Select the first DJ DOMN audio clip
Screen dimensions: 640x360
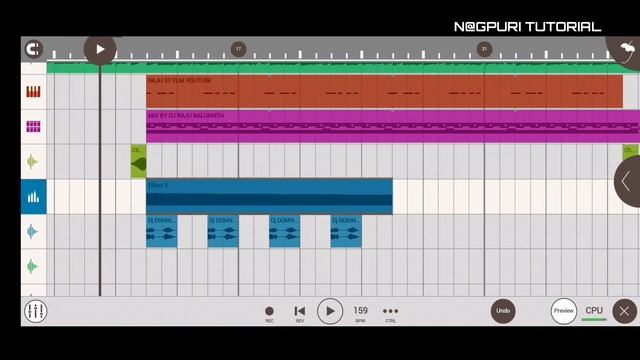[x=162, y=231]
